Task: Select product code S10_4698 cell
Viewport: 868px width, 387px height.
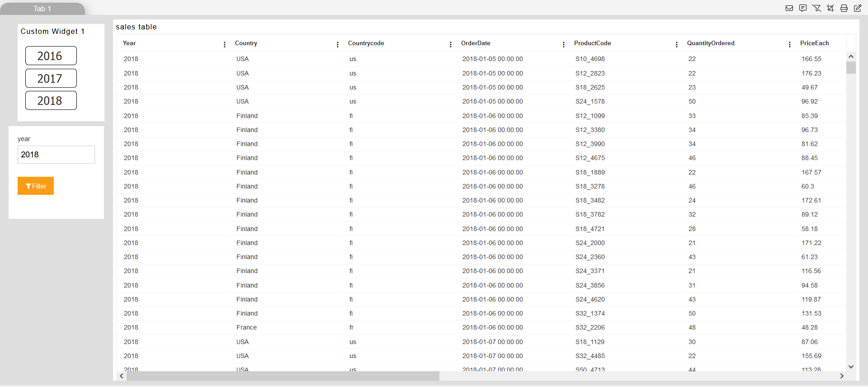Action: coord(590,59)
